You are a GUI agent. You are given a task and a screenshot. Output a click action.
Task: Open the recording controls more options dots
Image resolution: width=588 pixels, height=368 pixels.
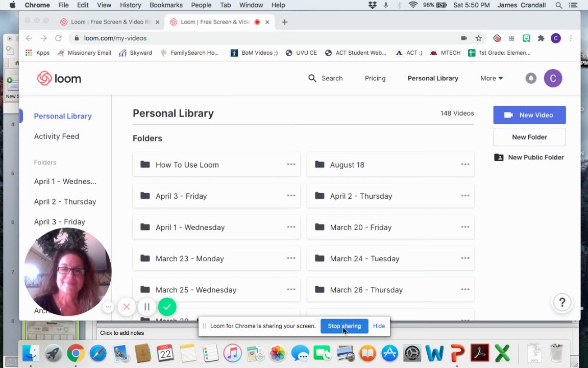(108, 307)
